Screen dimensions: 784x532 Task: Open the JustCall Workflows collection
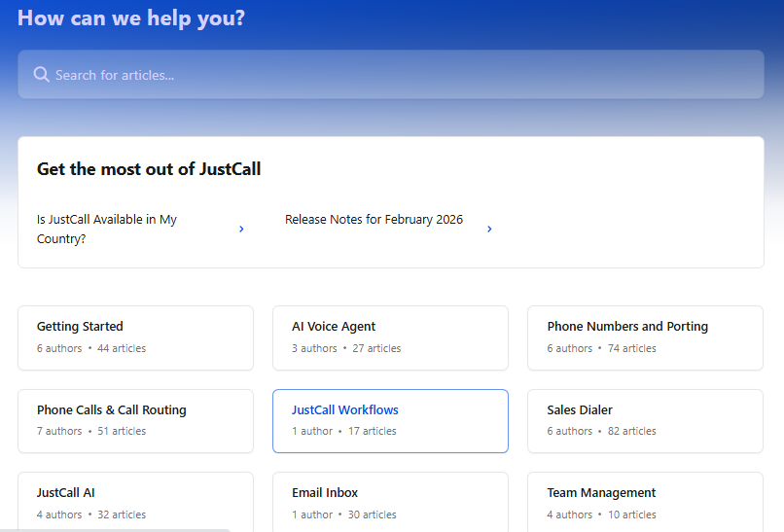click(x=390, y=421)
